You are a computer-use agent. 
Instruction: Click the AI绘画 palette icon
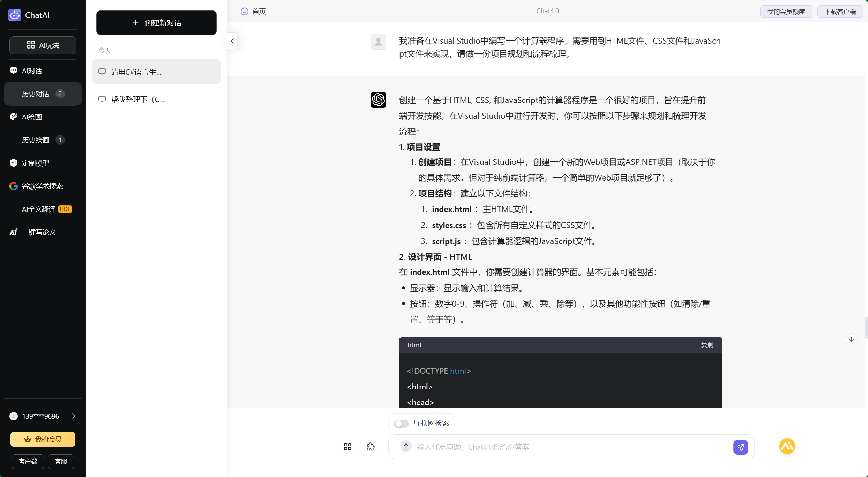tap(14, 117)
